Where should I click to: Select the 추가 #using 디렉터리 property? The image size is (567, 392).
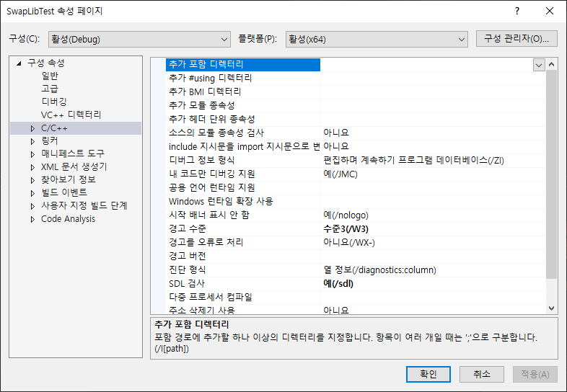pos(243,79)
